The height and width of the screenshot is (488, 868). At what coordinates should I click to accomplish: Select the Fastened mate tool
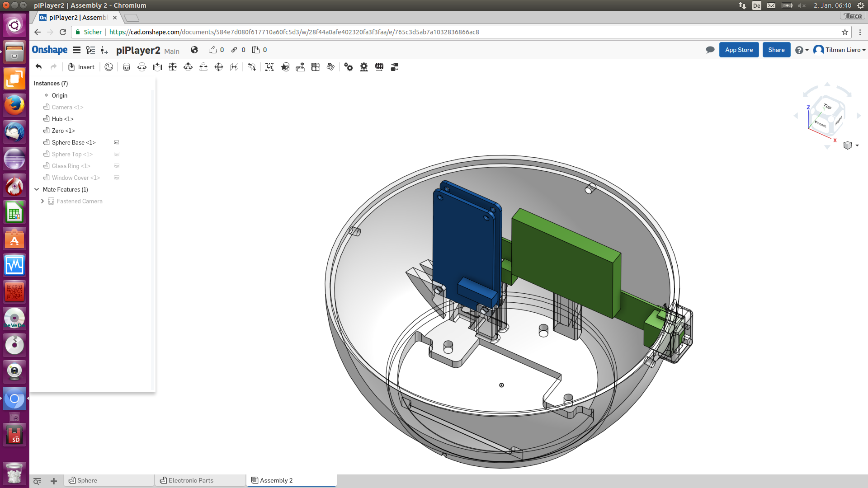click(127, 67)
